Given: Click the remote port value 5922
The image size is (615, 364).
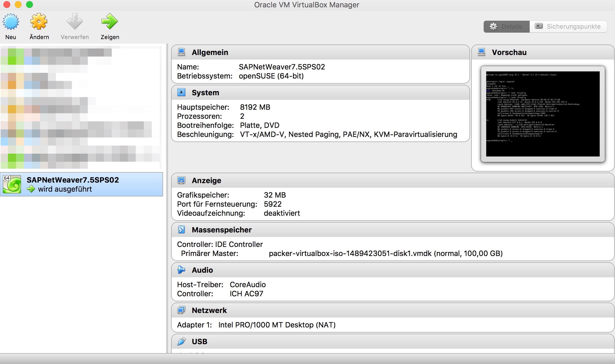Looking at the screenshot, I should pyautogui.click(x=273, y=204).
